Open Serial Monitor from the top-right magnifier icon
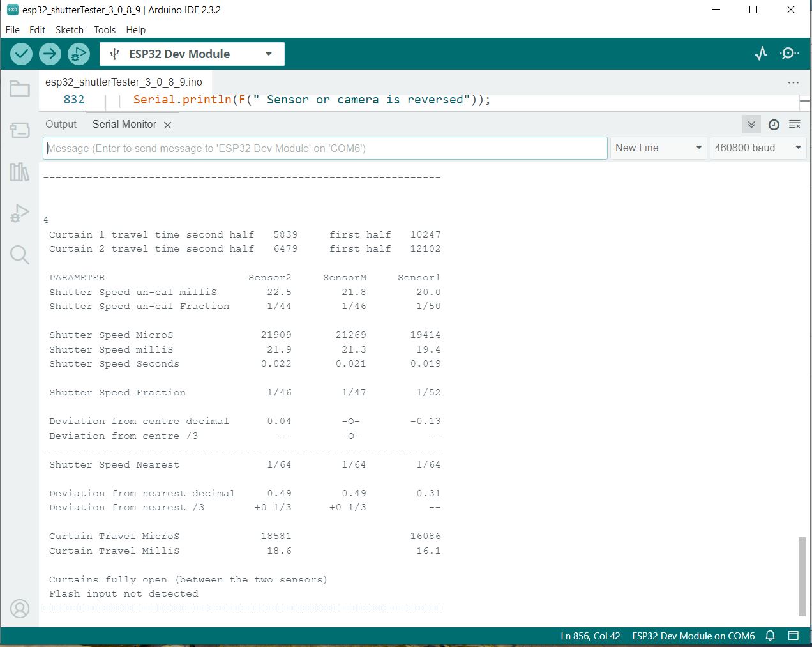Image resolution: width=812 pixels, height=647 pixels. point(789,54)
